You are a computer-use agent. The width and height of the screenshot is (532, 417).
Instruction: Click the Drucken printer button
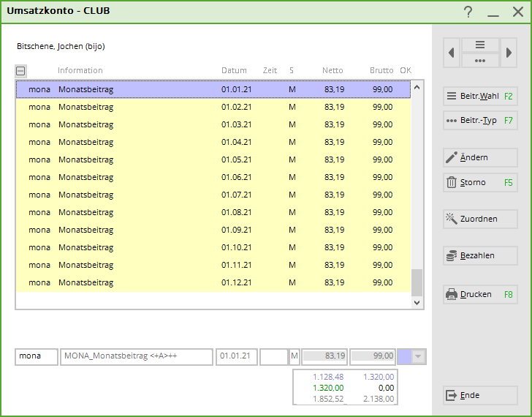click(480, 295)
